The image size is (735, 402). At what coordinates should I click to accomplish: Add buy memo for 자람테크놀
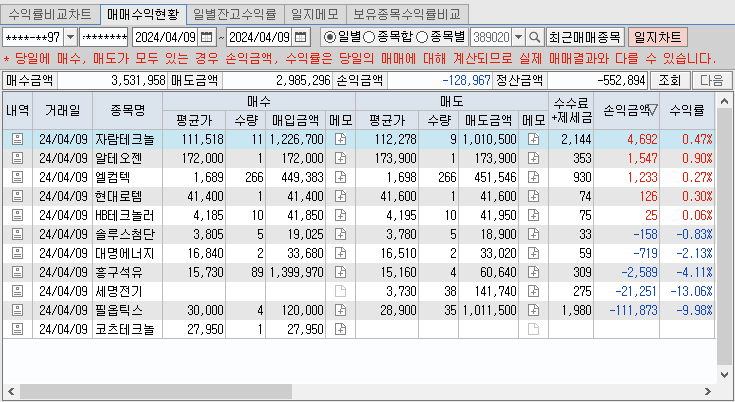pyautogui.click(x=341, y=139)
